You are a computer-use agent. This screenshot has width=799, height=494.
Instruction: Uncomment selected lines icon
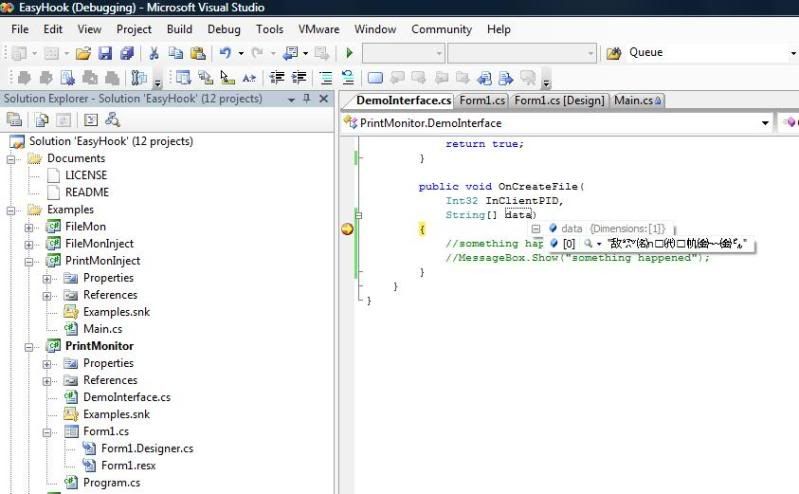[x=348, y=77]
